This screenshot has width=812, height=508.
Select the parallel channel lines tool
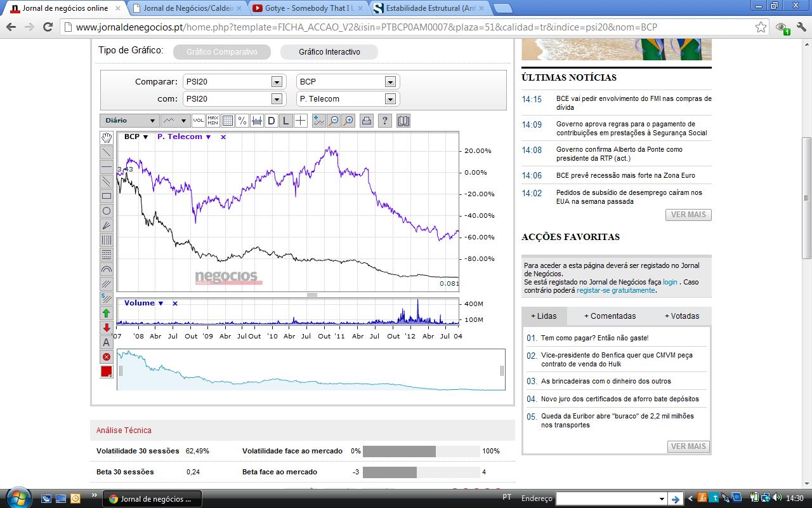107,182
